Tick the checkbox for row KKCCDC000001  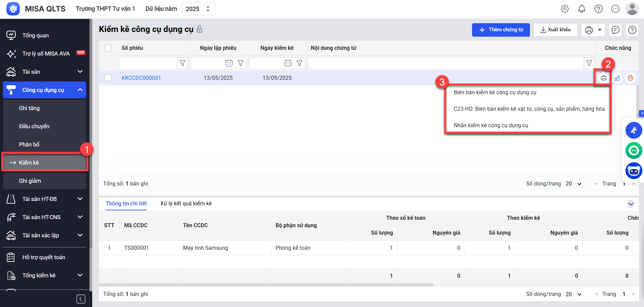(108, 78)
